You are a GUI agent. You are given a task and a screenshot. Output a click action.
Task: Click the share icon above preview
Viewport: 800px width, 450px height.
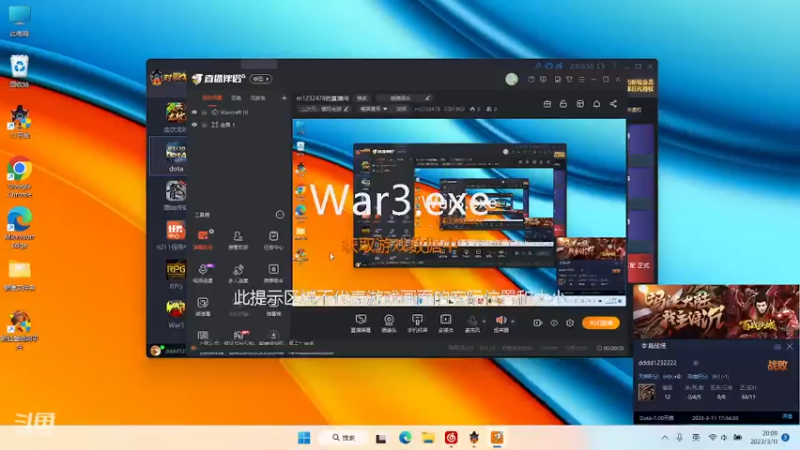pos(613,104)
